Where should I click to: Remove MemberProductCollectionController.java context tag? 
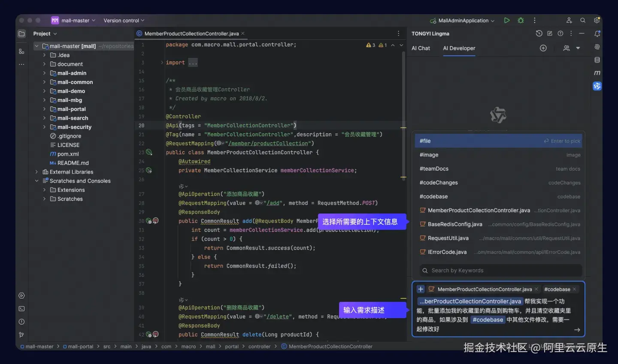[x=536, y=289]
